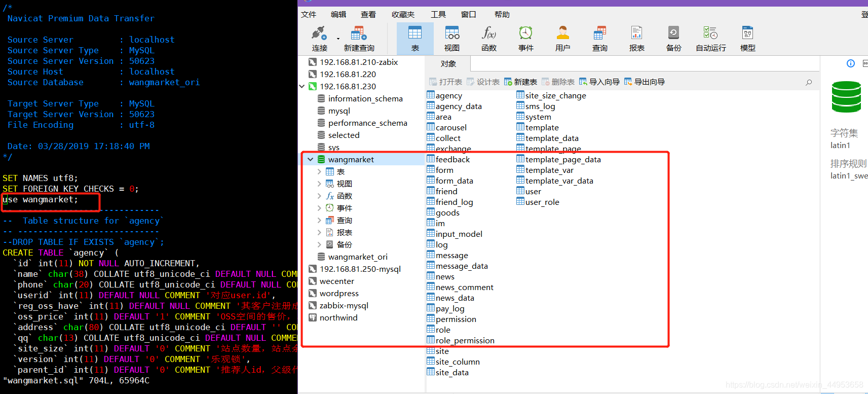Click the agency table icon in object list
Viewport: 868px width, 394px height.
tap(431, 95)
